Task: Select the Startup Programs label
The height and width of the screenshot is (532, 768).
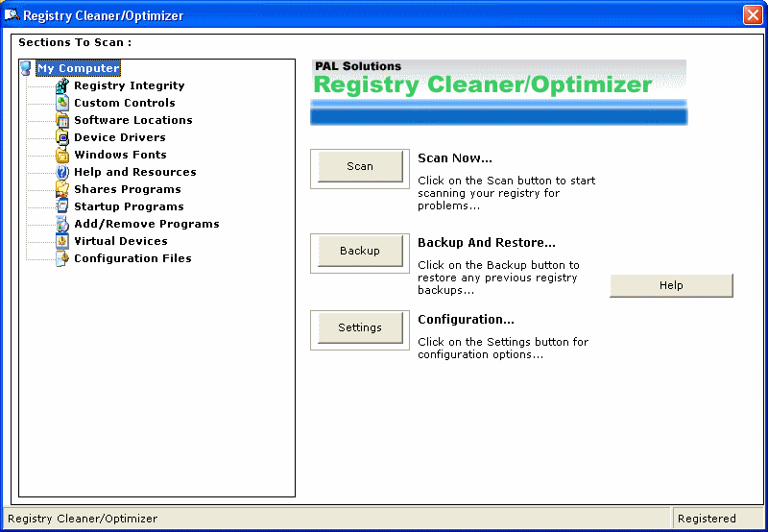Action: (x=129, y=206)
